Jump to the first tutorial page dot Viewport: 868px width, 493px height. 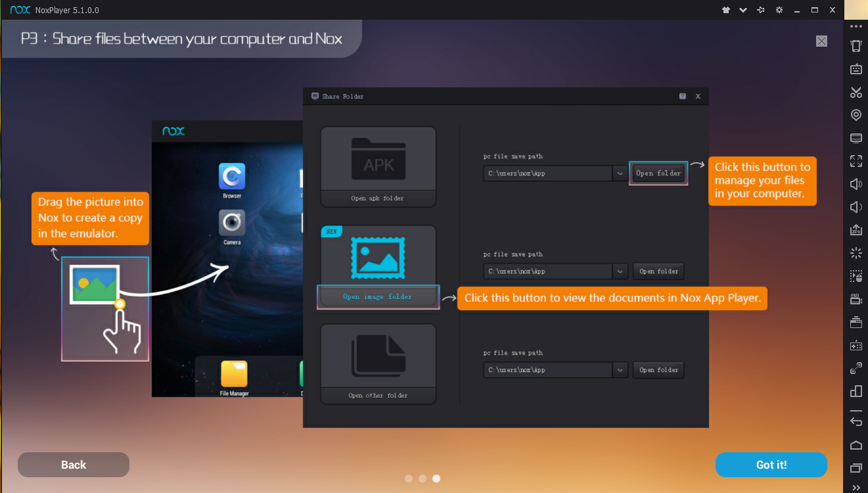409,479
